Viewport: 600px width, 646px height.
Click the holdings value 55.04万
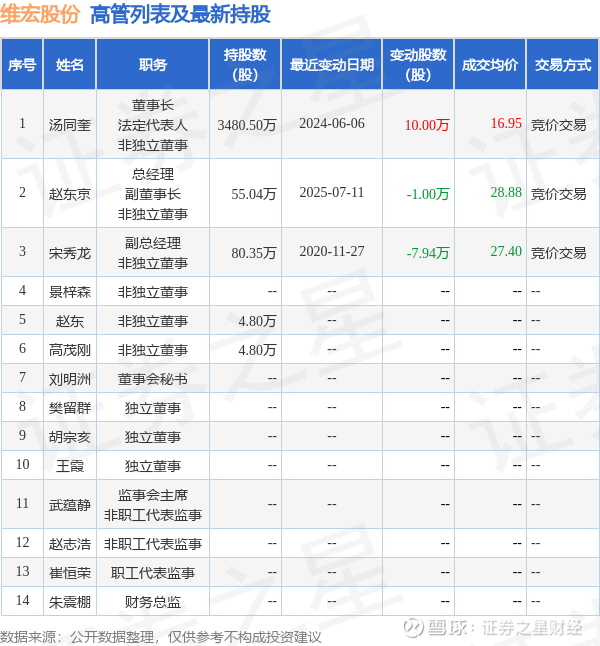tap(253, 194)
